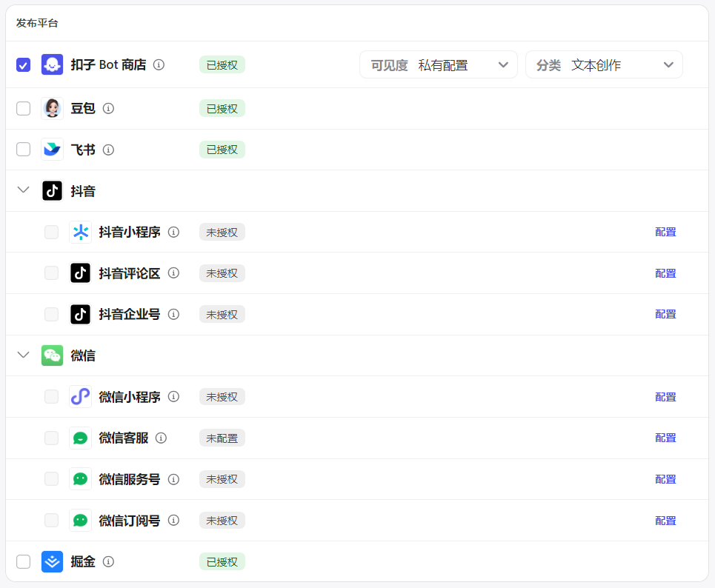Click 配置 link for 微信订阅号
This screenshot has width=715, height=588.
tap(665, 520)
